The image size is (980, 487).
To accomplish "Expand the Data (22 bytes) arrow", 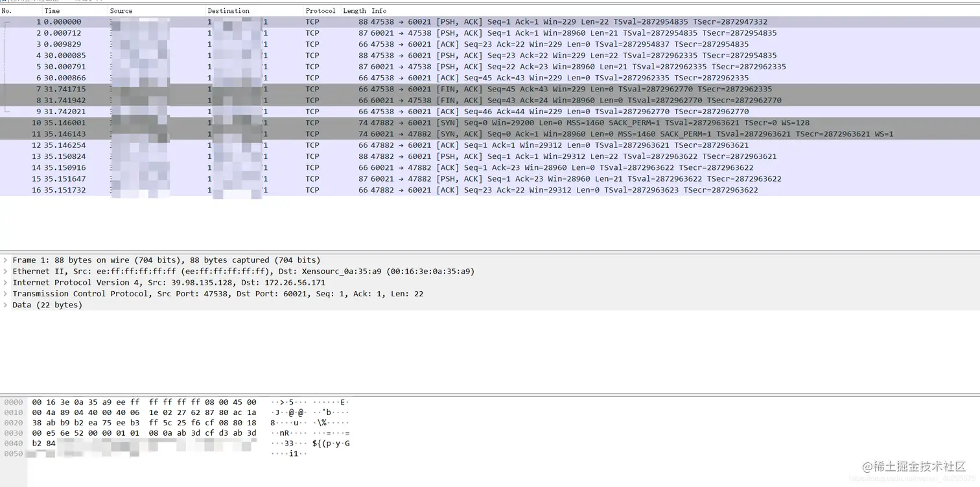I will [x=5, y=305].
